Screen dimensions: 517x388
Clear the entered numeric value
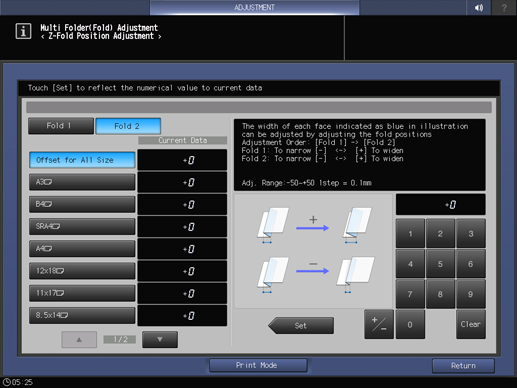(471, 324)
